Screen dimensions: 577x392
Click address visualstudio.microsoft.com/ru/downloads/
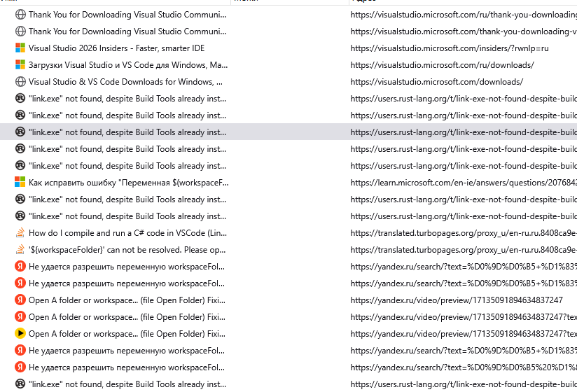coord(442,65)
